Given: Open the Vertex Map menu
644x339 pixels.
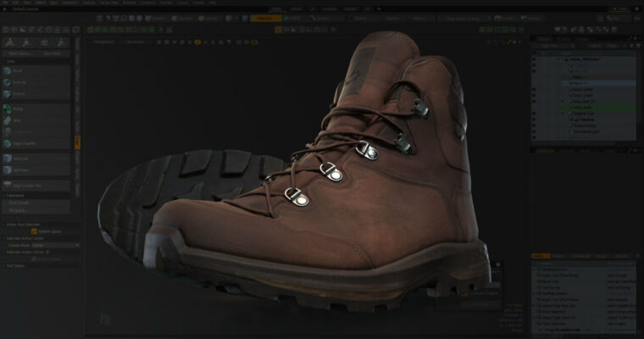Looking at the screenshot, I should pos(108,3).
